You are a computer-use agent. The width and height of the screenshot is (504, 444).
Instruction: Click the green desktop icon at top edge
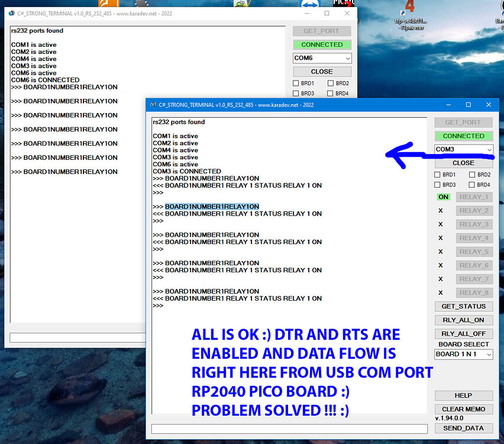[x=240, y=3]
